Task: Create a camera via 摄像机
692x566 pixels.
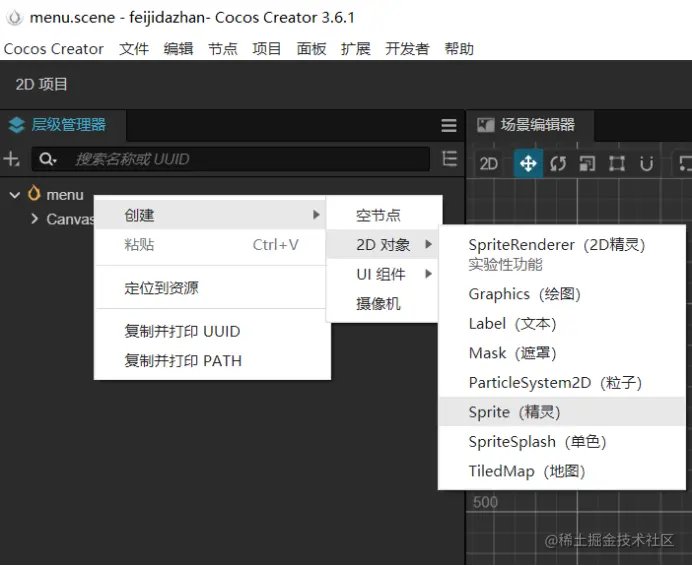Action: point(382,304)
